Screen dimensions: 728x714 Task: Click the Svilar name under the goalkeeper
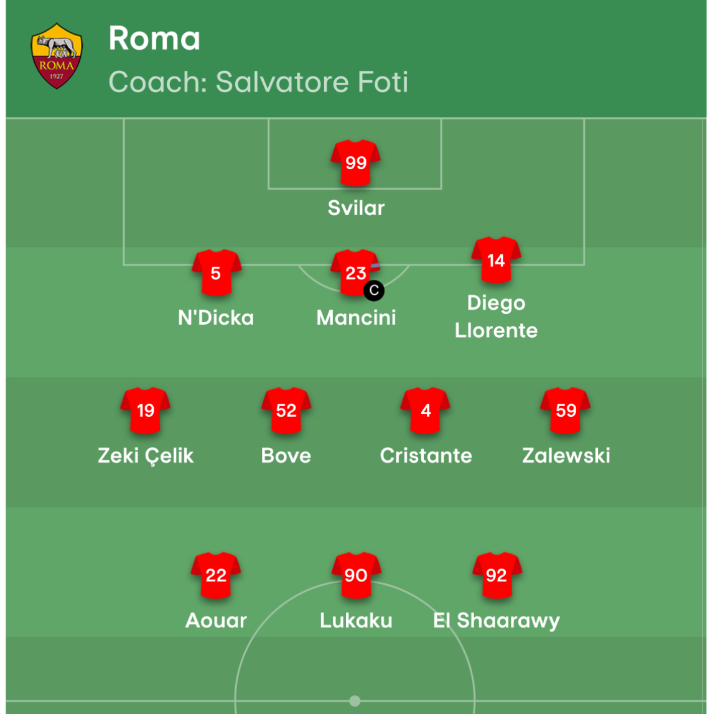tap(356, 208)
